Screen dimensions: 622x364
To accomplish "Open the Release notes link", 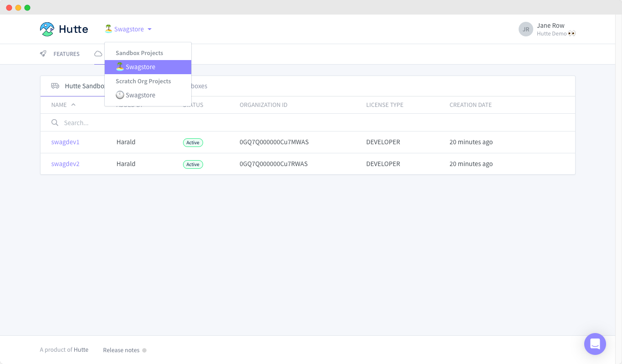I will (121, 350).
